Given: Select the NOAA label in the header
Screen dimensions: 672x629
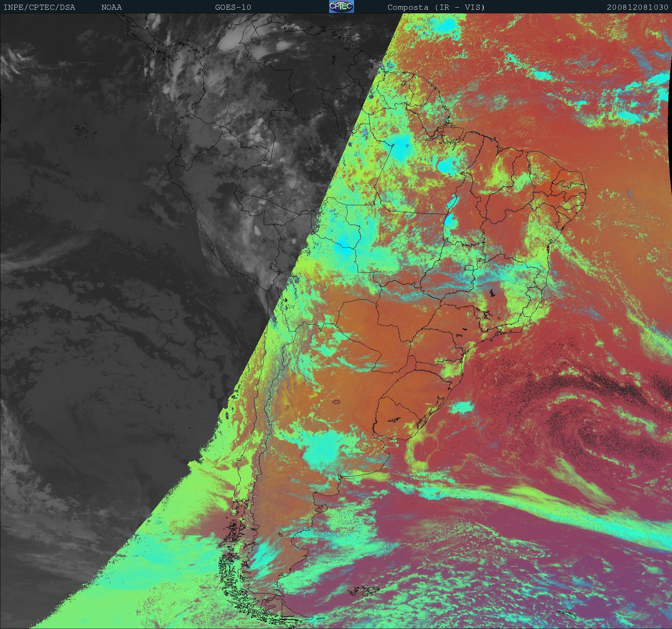Looking at the screenshot, I should (x=111, y=7).
